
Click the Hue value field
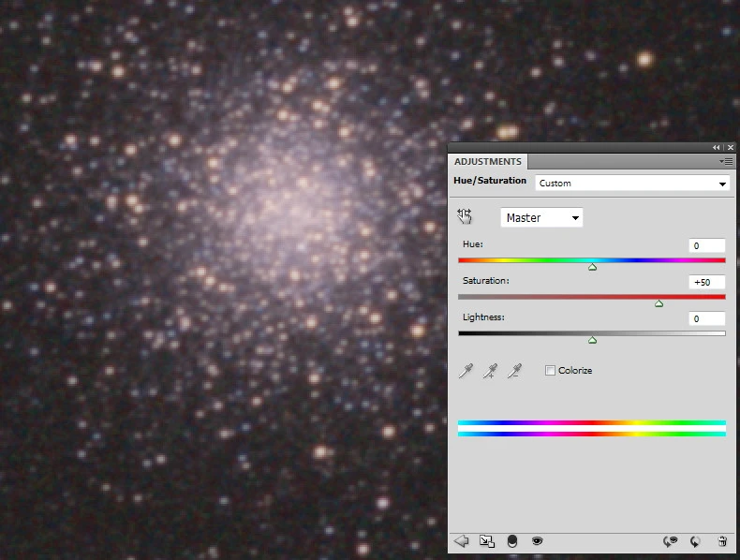[707, 245]
